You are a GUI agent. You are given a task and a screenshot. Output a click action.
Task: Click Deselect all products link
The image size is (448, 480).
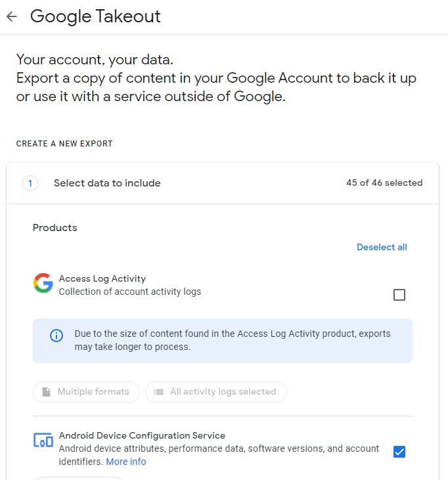tap(382, 247)
